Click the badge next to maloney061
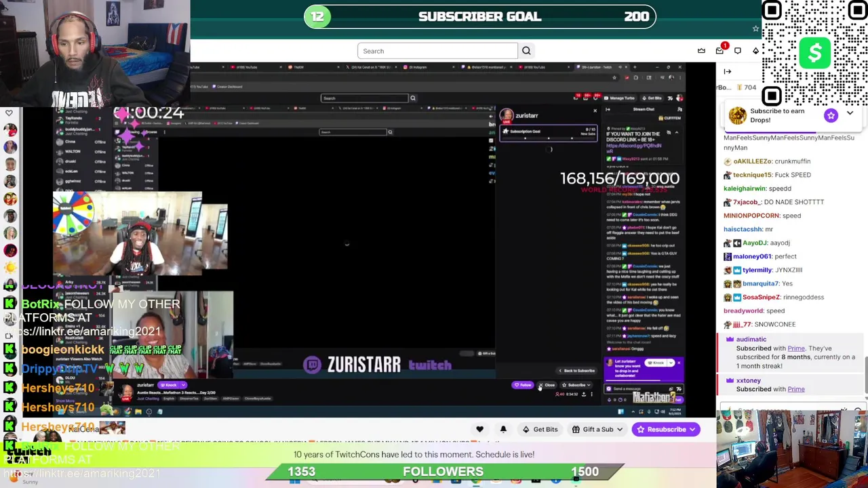 click(728, 256)
